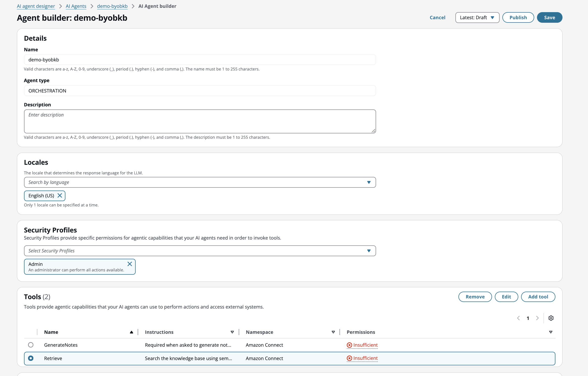Open the Instructions column filter icon

tap(232, 332)
